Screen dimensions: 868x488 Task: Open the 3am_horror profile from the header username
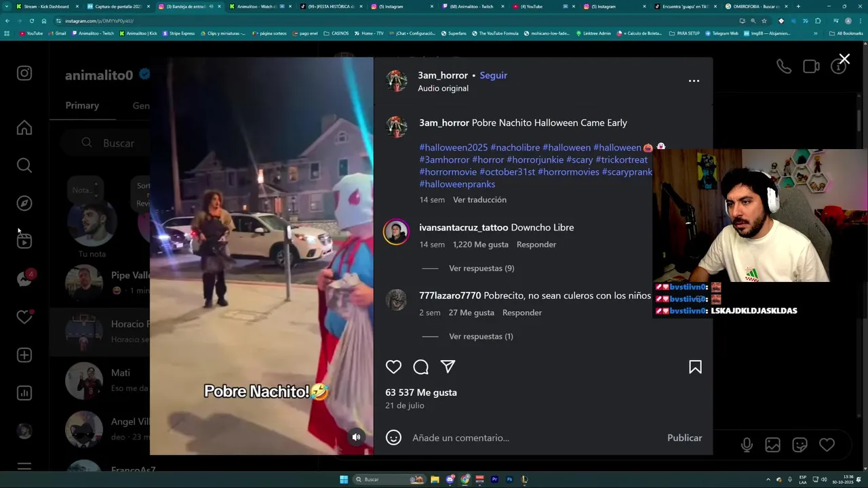click(443, 75)
